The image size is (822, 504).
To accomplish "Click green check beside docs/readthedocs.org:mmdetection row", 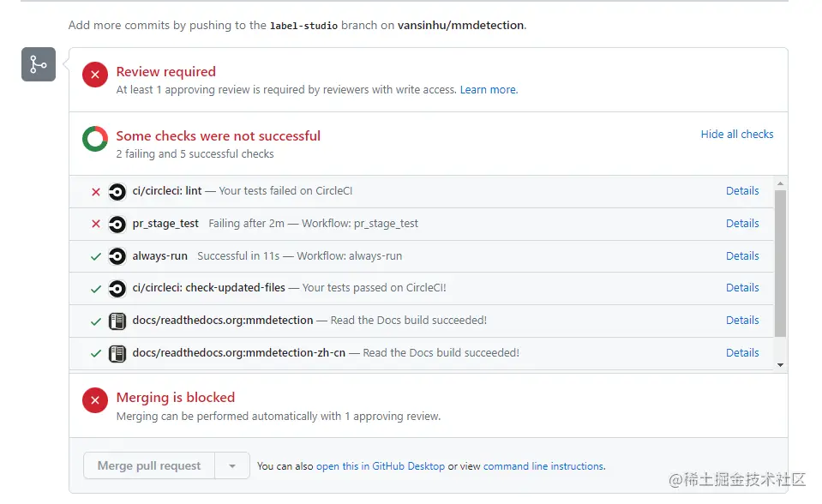I will [96, 321].
